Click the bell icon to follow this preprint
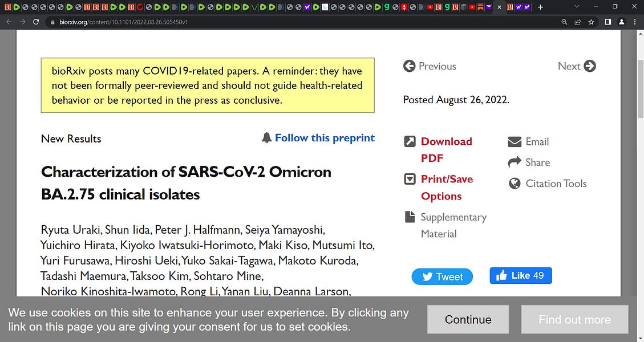644x342 pixels. [266, 137]
